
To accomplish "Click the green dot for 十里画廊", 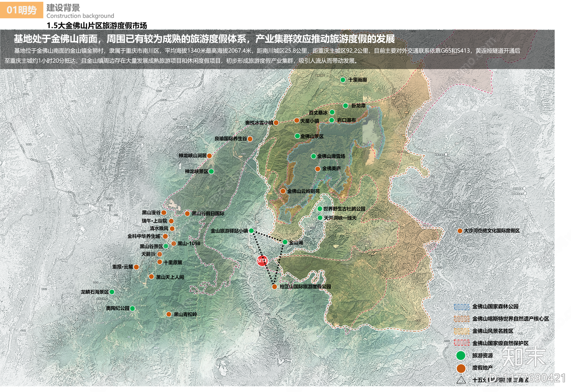I will click(x=343, y=80).
